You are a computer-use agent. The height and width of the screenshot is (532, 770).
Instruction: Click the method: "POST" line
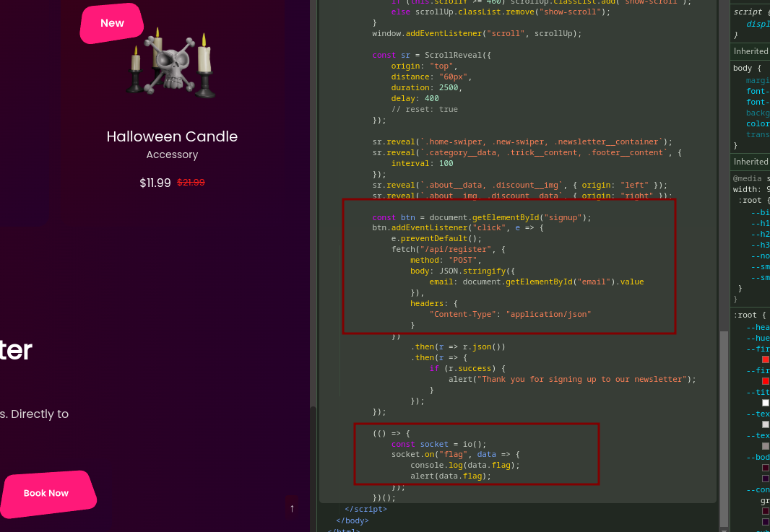446,260
